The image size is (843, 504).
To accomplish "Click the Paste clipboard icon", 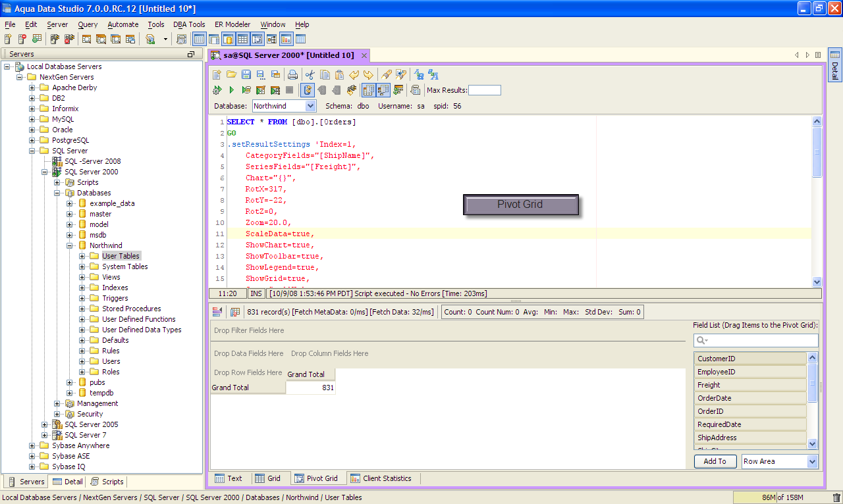I will pyautogui.click(x=340, y=74).
